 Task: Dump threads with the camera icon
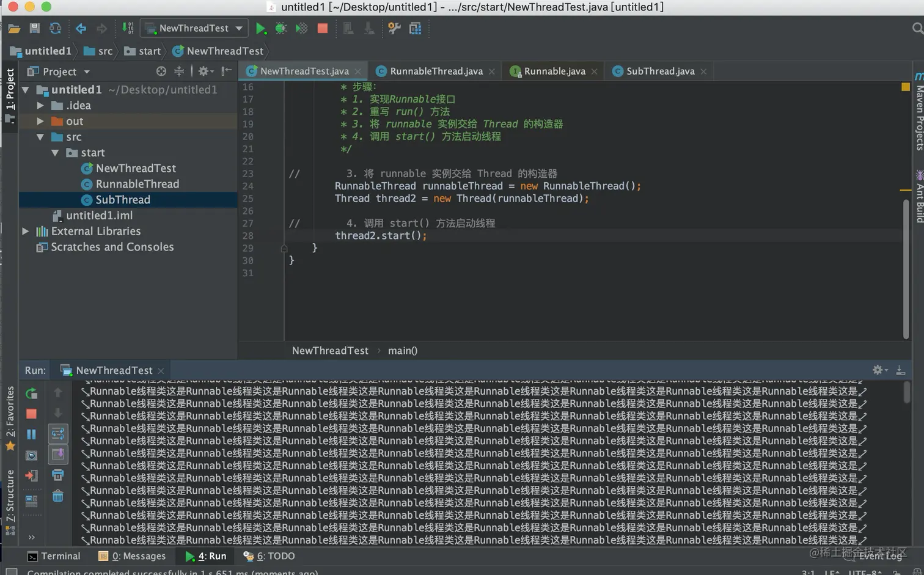[x=31, y=455]
